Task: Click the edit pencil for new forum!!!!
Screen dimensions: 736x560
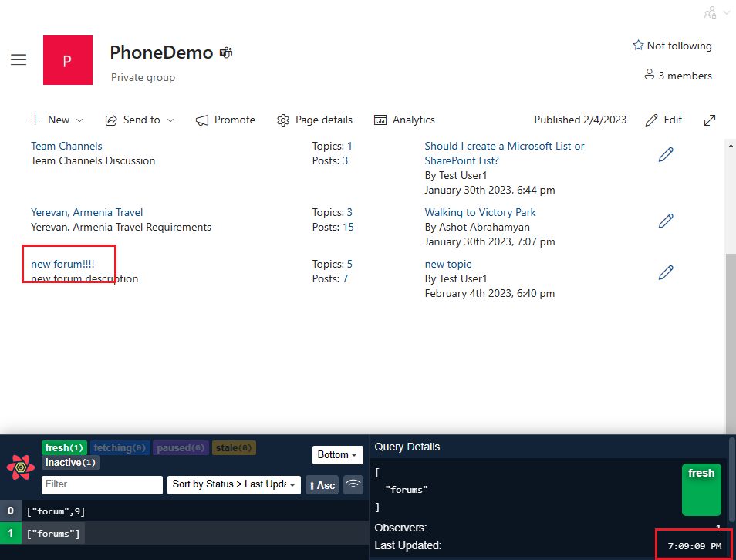Action: [666, 272]
